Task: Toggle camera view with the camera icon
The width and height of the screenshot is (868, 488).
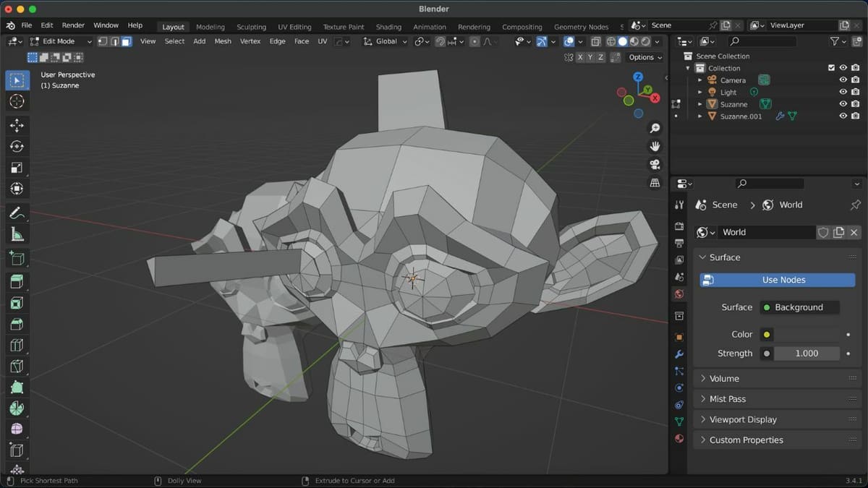Action: (655, 165)
